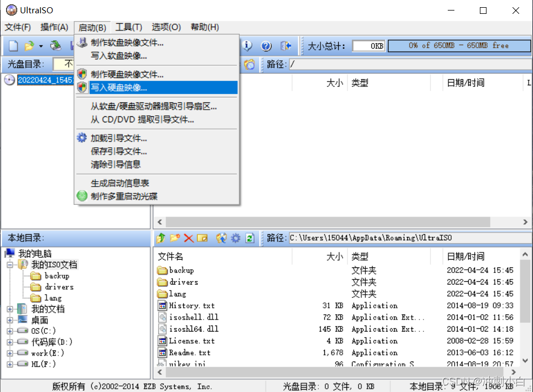
Task: Click local path field with C:\Users path
Action: pyautogui.click(x=411, y=238)
